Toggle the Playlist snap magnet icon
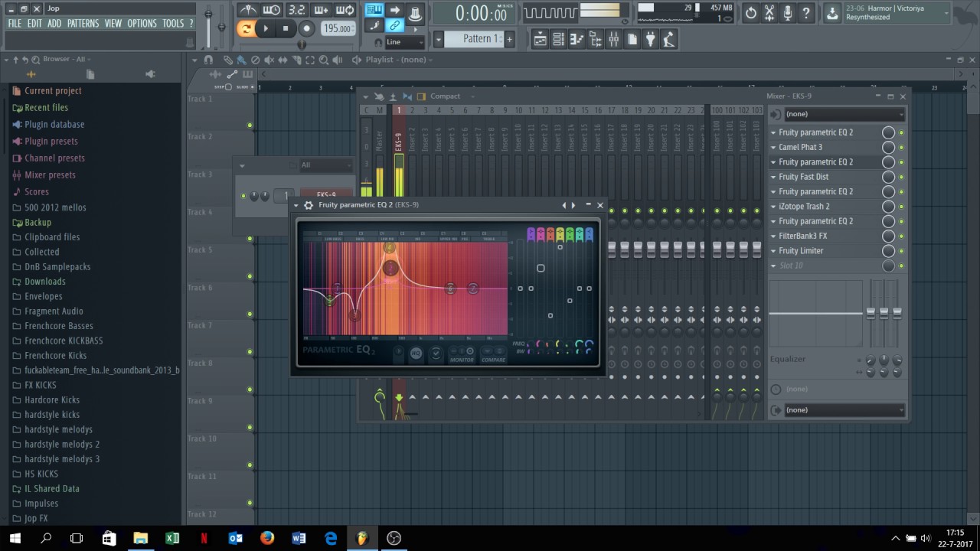 click(x=208, y=60)
